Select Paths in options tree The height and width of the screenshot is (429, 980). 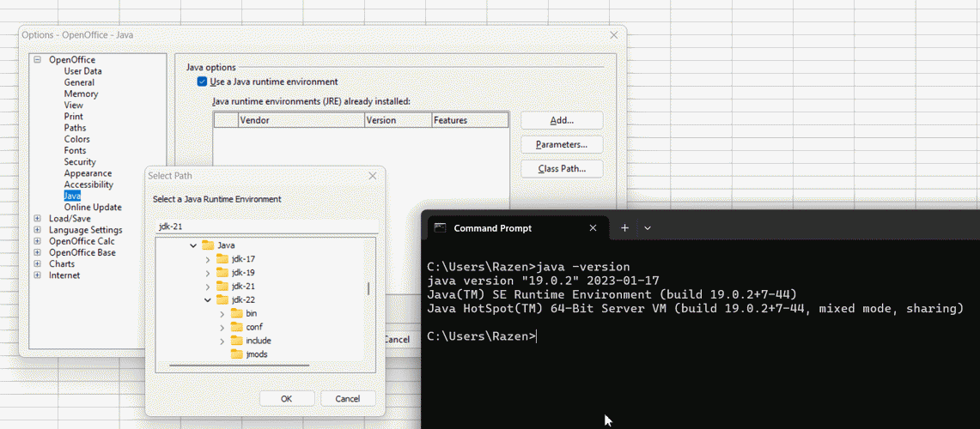coord(75,127)
